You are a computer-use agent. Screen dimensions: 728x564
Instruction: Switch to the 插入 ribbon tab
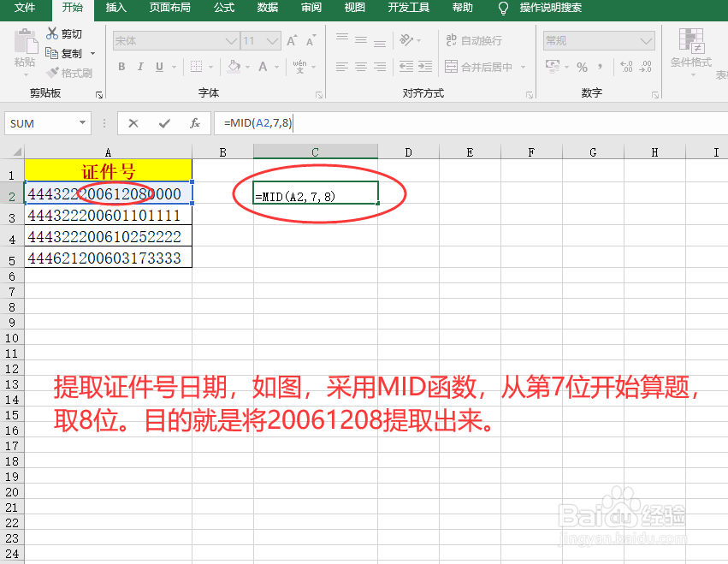coord(115,9)
